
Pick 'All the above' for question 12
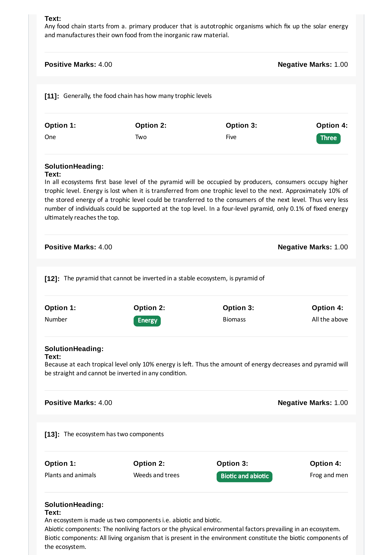click(330, 319)
